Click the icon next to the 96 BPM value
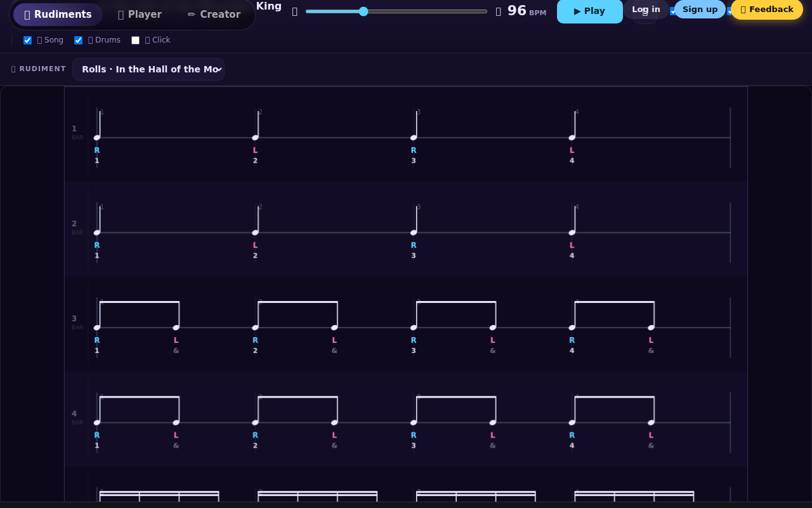 (x=499, y=11)
